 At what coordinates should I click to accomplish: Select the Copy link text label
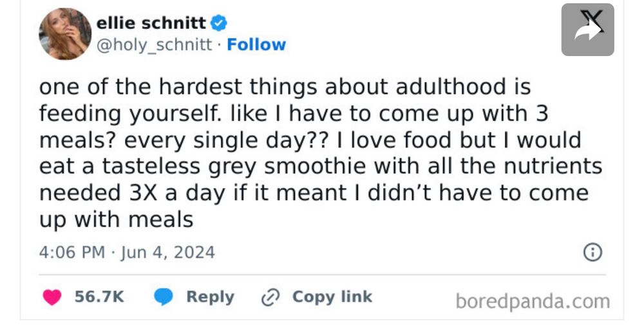332,297
